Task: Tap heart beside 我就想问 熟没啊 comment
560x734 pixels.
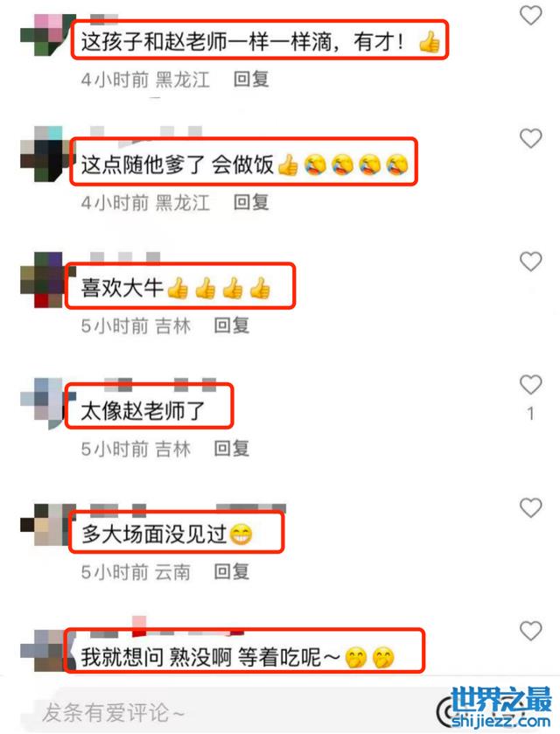Action: [x=530, y=631]
